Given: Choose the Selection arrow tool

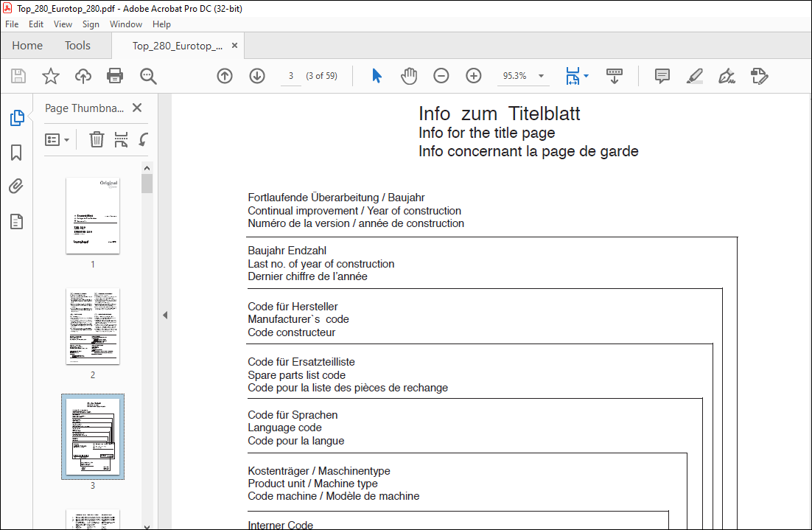Looking at the screenshot, I should tap(377, 76).
